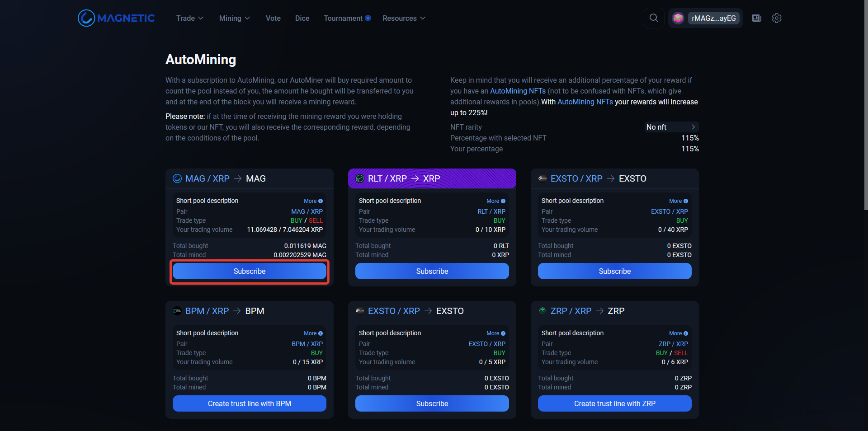Subscribe to the EXSTO 0/40 XRP pool
The height and width of the screenshot is (431, 868).
pyautogui.click(x=615, y=271)
